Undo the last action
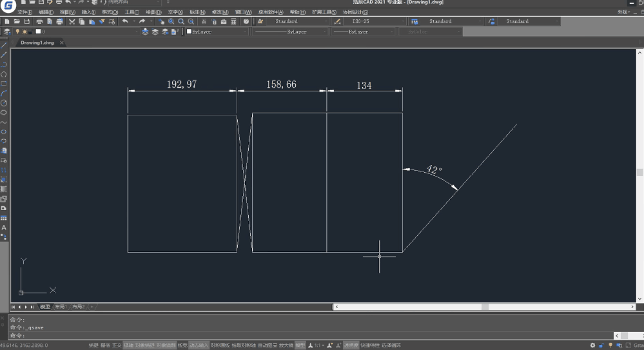 click(125, 21)
